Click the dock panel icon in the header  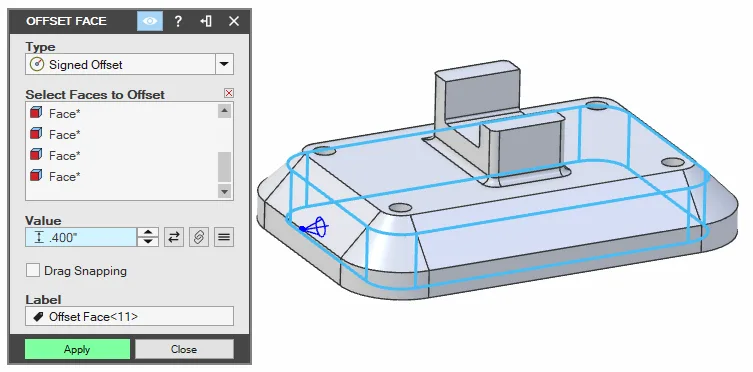(206, 21)
